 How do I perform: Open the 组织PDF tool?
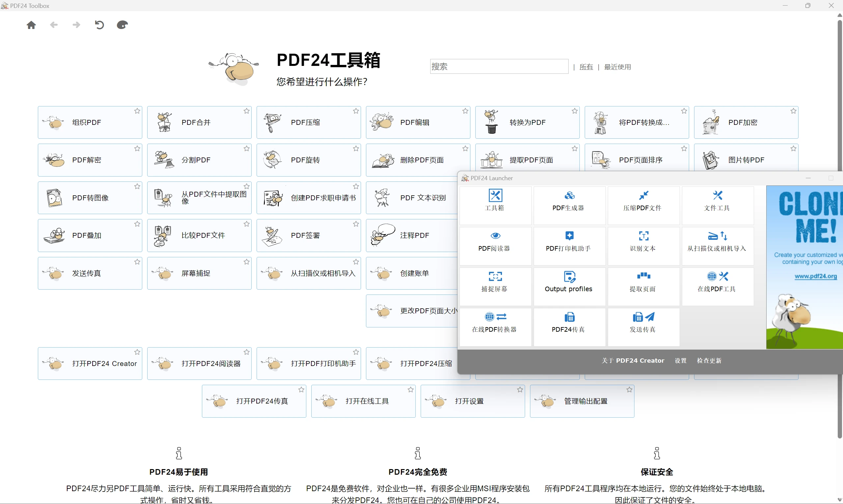pyautogui.click(x=90, y=122)
